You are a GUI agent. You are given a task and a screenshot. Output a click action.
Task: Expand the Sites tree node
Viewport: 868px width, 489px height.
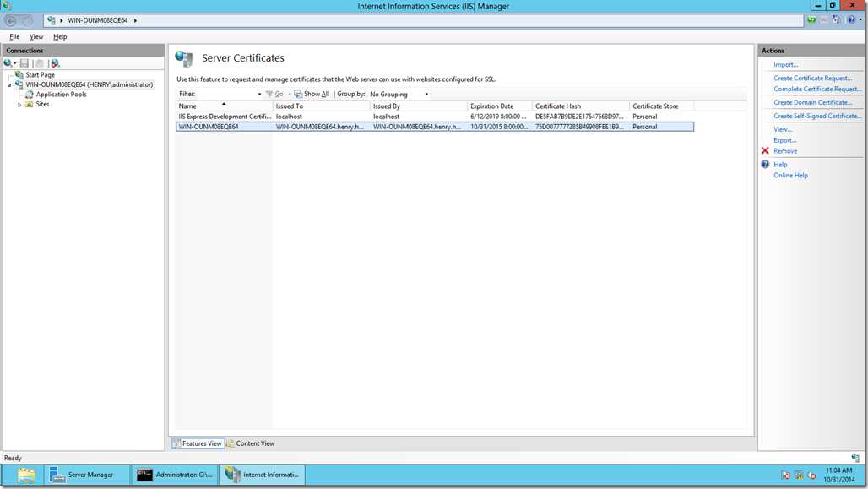click(19, 105)
